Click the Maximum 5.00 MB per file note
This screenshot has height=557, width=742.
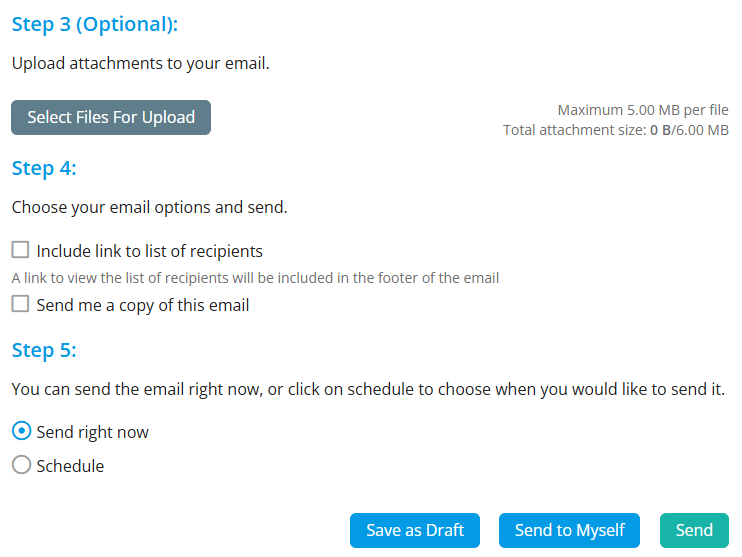point(643,110)
